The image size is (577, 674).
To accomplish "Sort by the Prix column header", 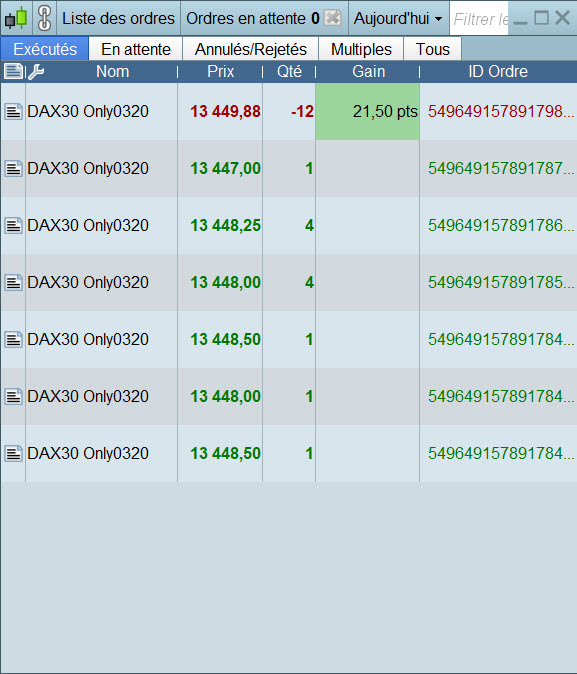I will click(221, 71).
